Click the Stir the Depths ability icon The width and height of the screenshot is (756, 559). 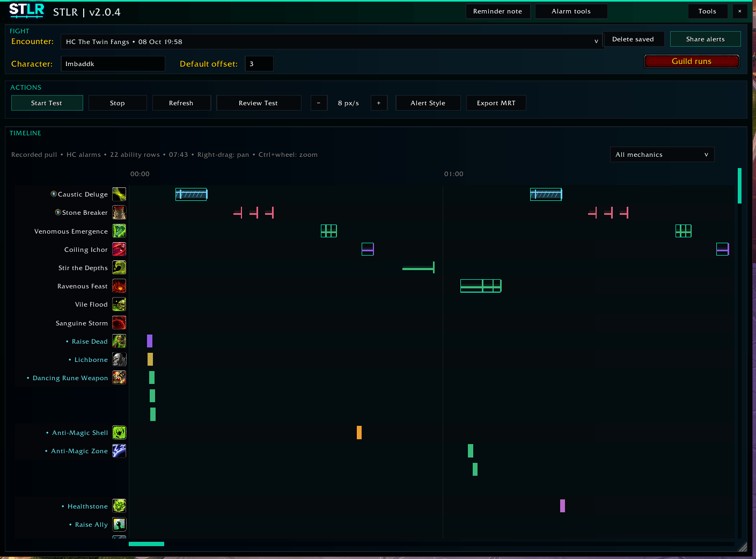coord(119,267)
